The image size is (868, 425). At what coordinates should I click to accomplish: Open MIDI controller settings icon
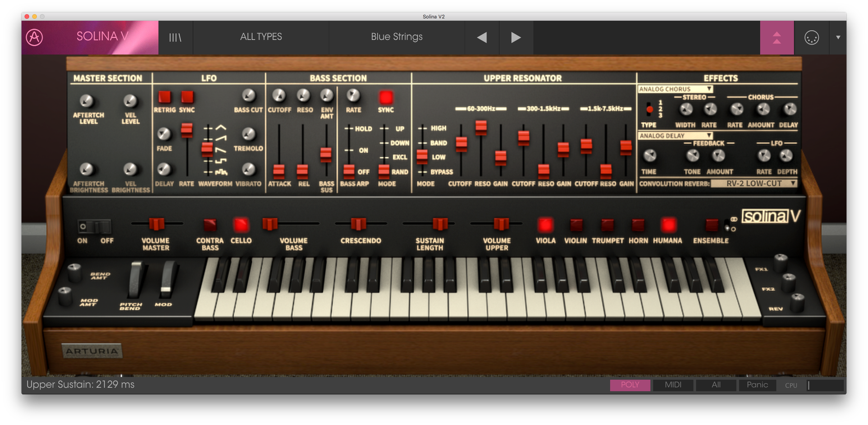[x=811, y=37]
